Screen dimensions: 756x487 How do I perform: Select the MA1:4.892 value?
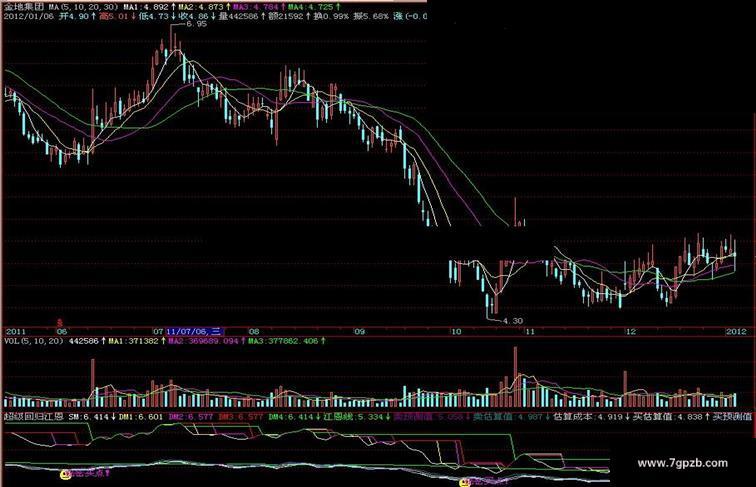tap(146, 7)
